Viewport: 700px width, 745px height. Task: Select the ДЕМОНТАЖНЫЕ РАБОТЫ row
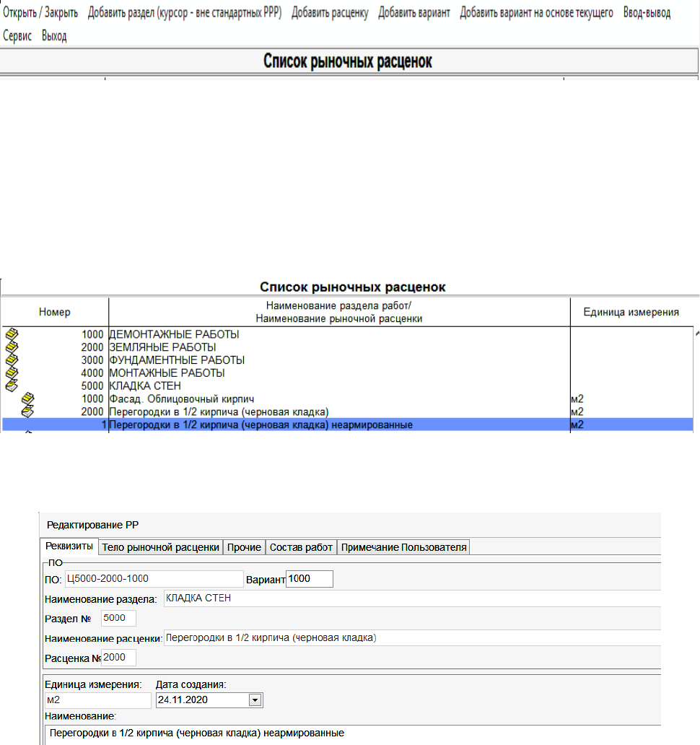(348, 334)
